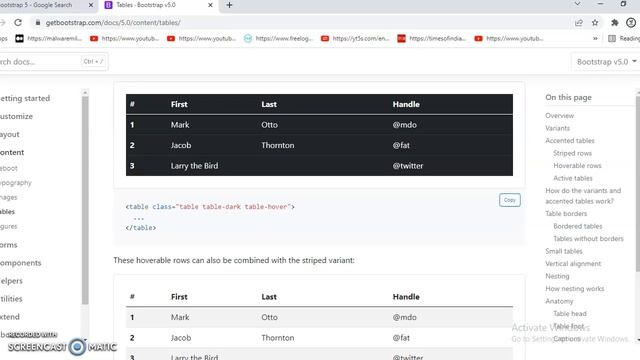Click @fat in the striped table
This screenshot has height=360, width=640.
tap(401, 338)
